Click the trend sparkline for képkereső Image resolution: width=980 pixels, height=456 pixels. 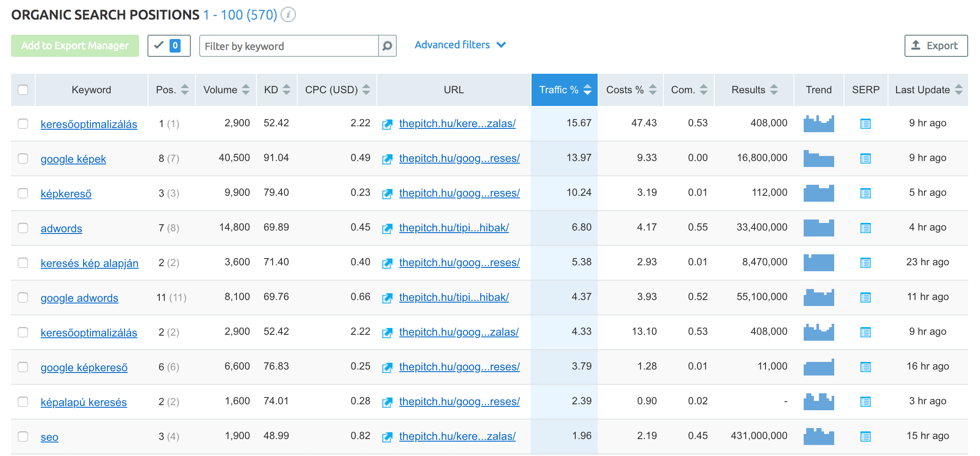pyautogui.click(x=818, y=193)
